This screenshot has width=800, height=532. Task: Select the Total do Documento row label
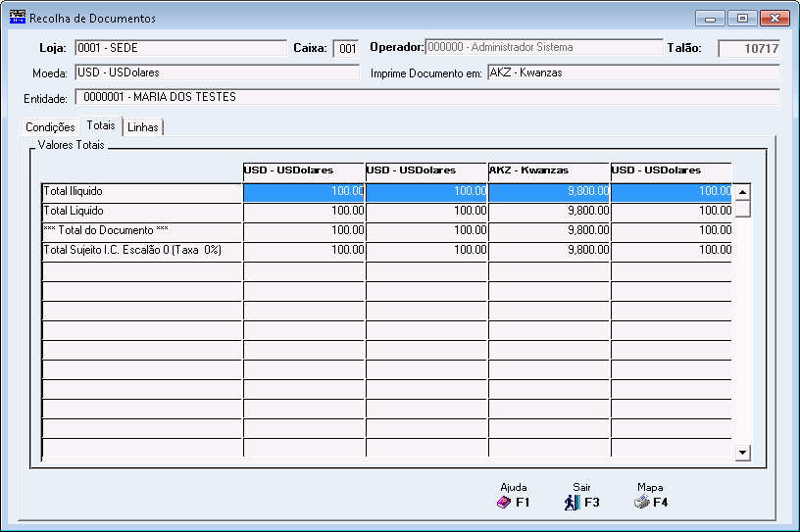141,231
